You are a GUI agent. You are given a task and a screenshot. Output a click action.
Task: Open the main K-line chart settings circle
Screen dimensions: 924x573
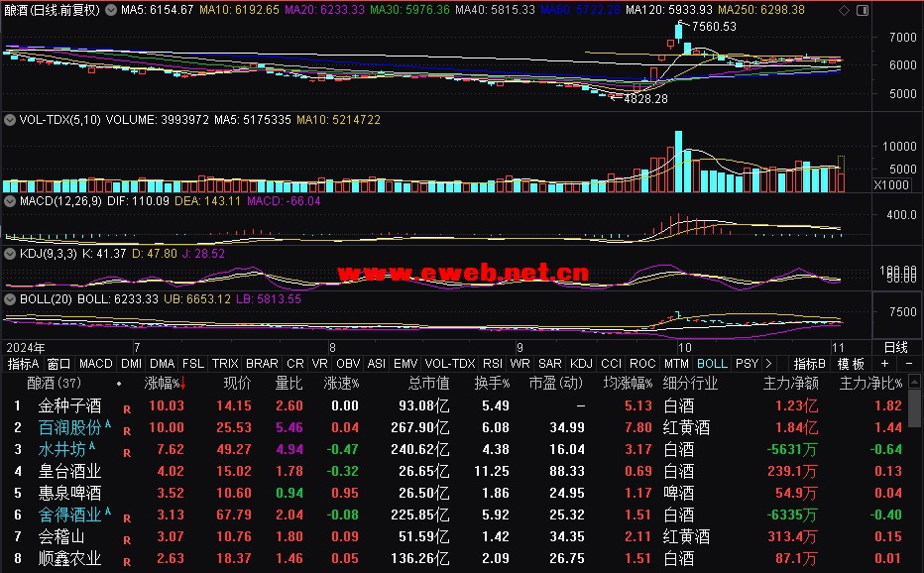point(111,10)
